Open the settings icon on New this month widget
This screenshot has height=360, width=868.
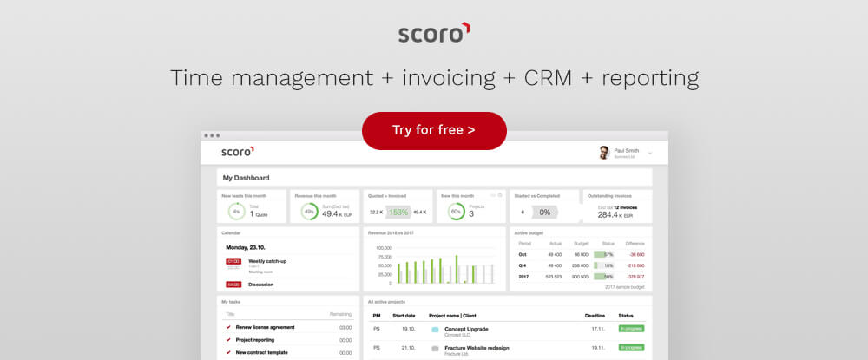[500, 195]
